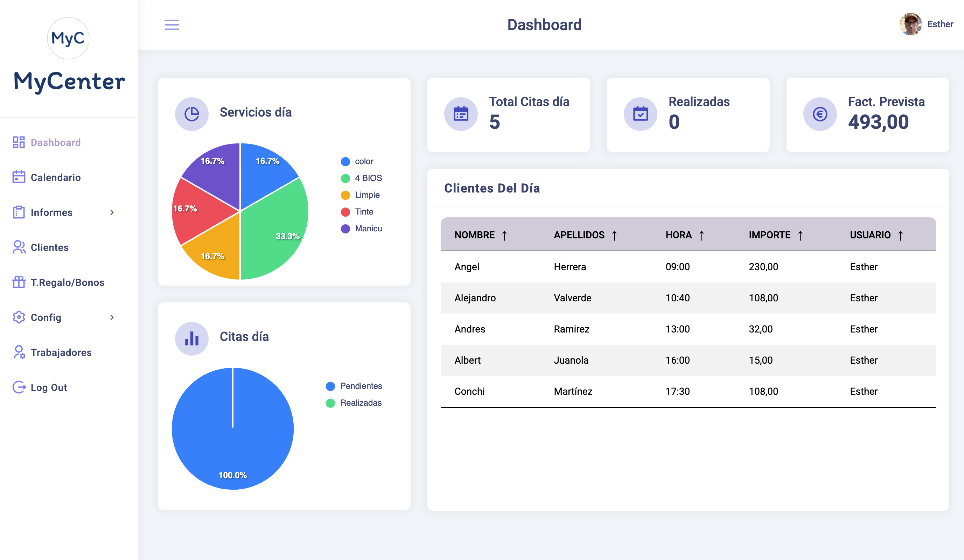The height and width of the screenshot is (560, 964).
Task: Open Calendario from the sidebar
Action: (x=55, y=177)
